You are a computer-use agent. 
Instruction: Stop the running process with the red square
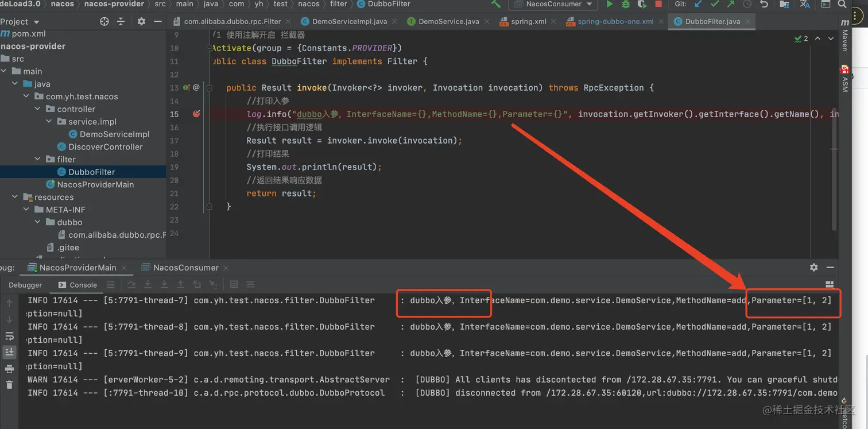pyautogui.click(x=658, y=4)
